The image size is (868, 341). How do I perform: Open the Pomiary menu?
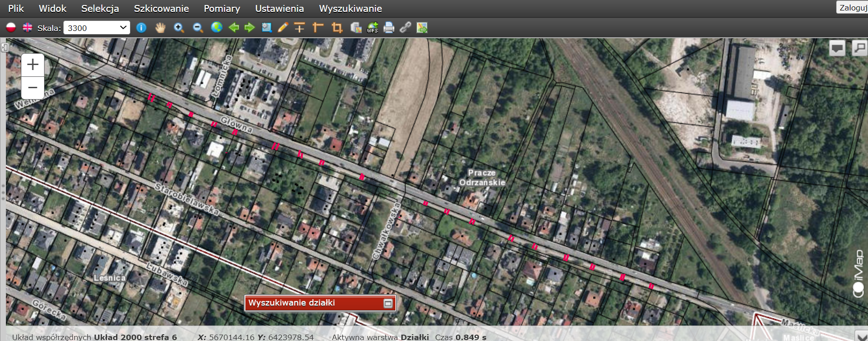[x=222, y=9]
